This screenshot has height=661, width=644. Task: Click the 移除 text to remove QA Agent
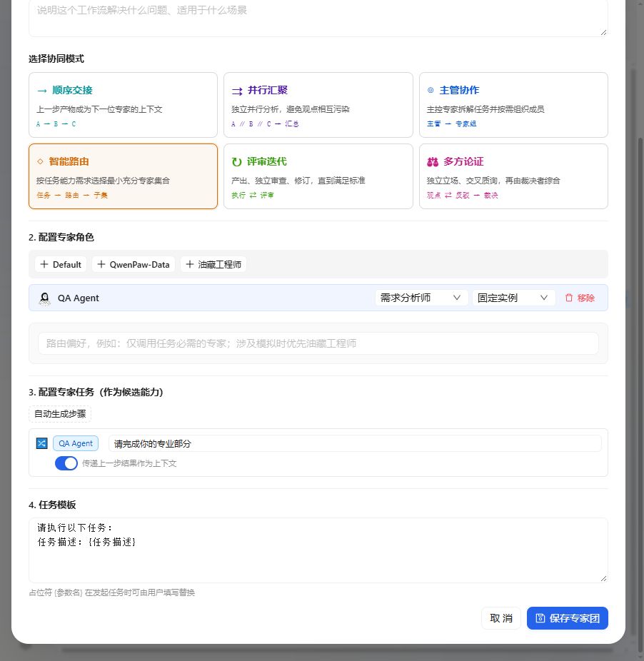click(585, 298)
